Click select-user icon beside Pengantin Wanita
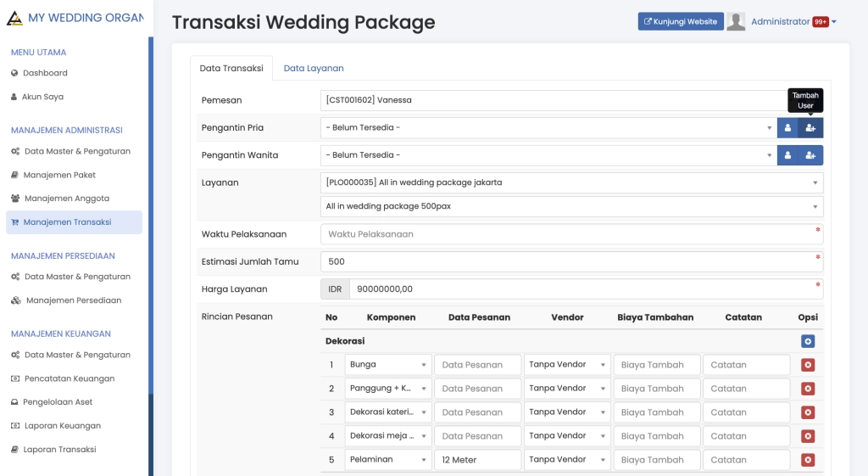Viewport: 868px width, 476px height. point(787,155)
